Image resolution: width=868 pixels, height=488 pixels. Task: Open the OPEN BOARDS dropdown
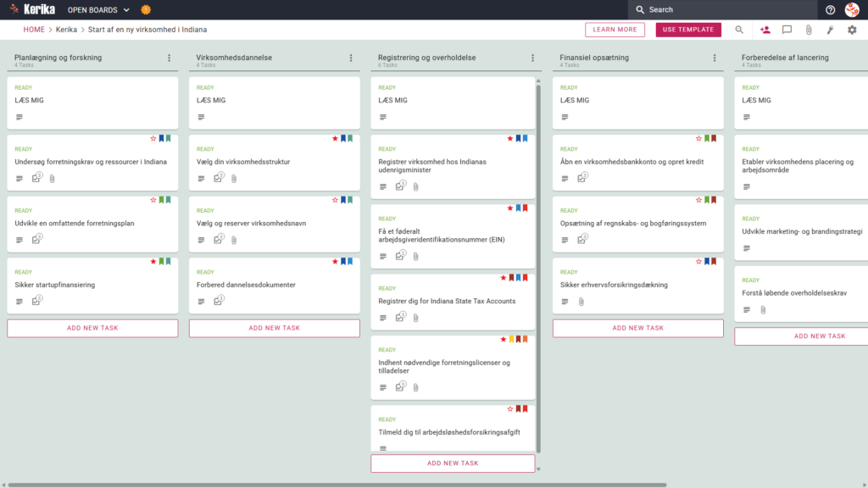(98, 10)
